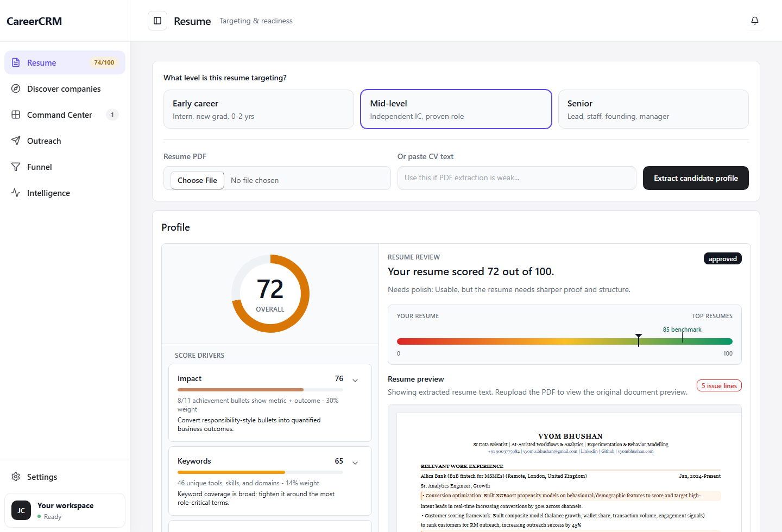Click Choose File button
Viewport: 782px width, 532px height.
[x=197, y=180]
